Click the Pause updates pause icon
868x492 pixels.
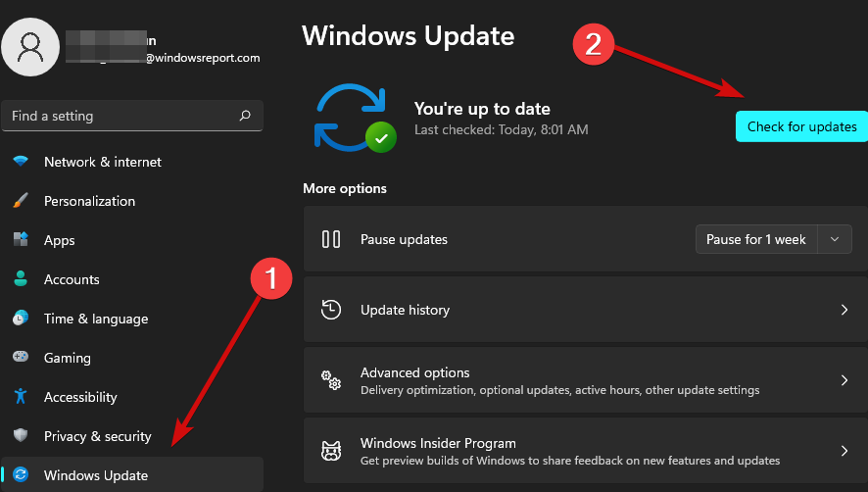(x=331, y=239)
